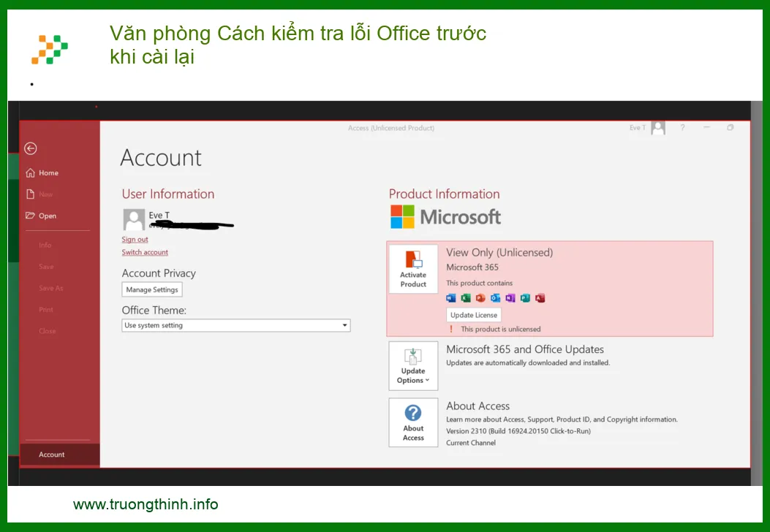Viewport: 770px width, 532px height.
Task: Click the www.truongthinh.info website link
Action: tap(146, 504)
